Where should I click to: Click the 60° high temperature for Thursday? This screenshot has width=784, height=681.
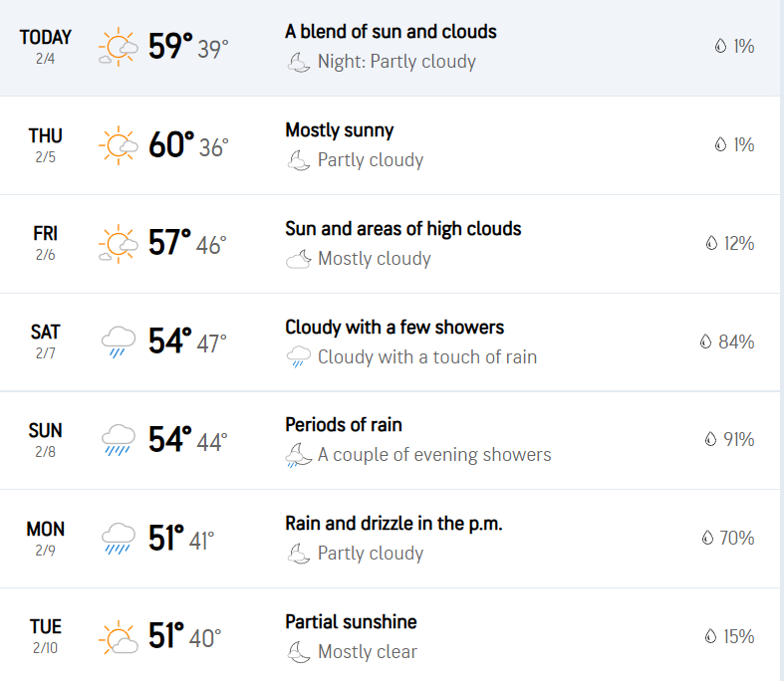tap(170, 145)
